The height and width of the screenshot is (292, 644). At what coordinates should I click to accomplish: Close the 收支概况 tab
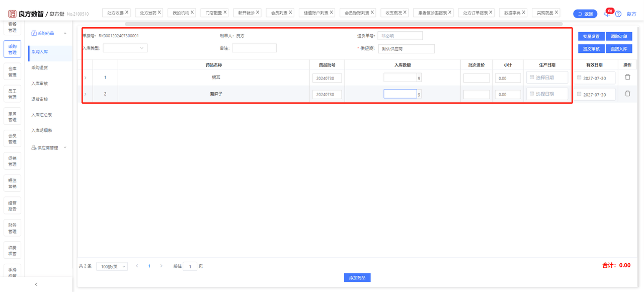pyautogui.click(x=405, y=12)
